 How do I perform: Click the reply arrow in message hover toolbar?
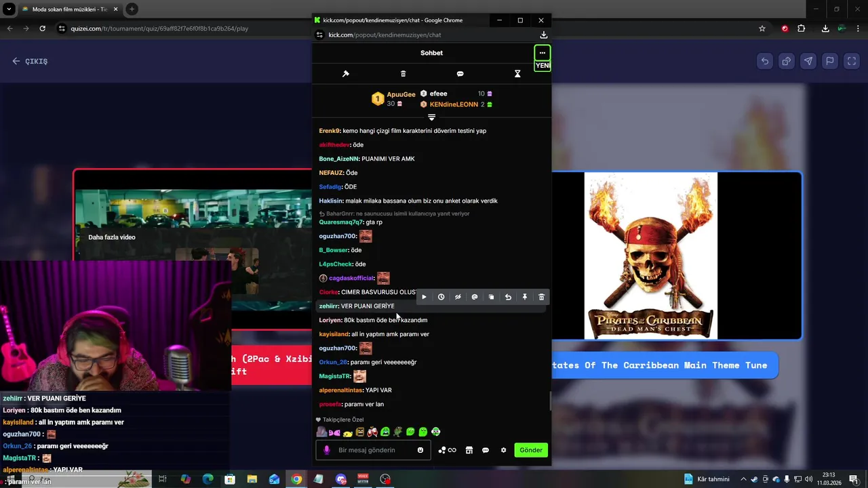point(508,297)
